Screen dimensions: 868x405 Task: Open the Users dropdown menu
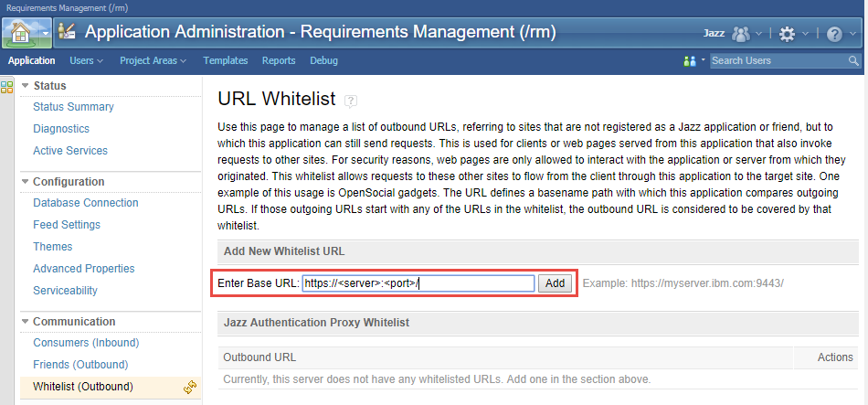[x=86, y=61]
